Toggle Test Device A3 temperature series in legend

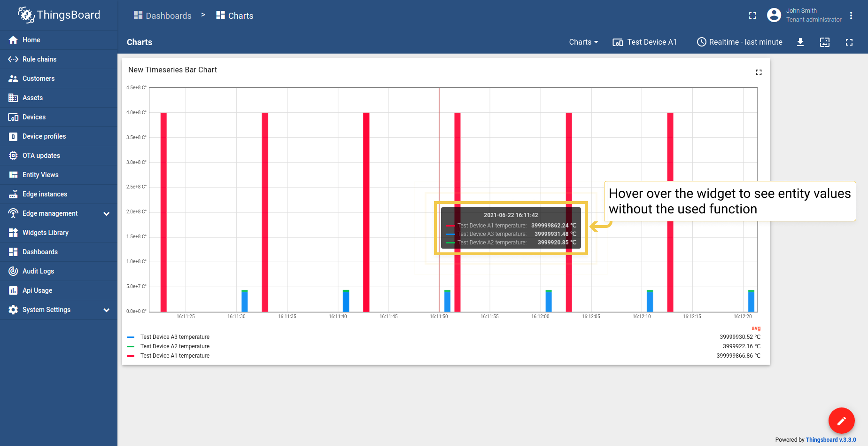175,337
